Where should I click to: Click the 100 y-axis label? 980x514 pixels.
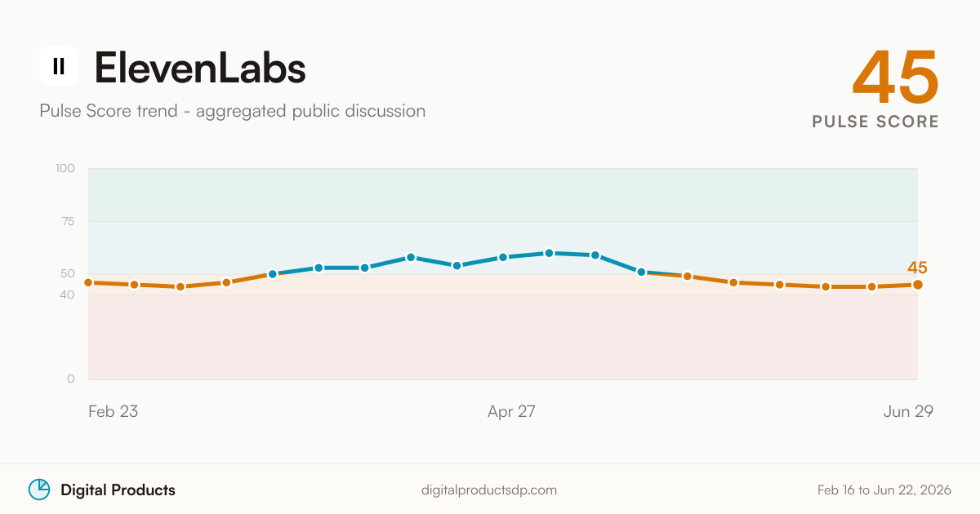click(65, 169)
